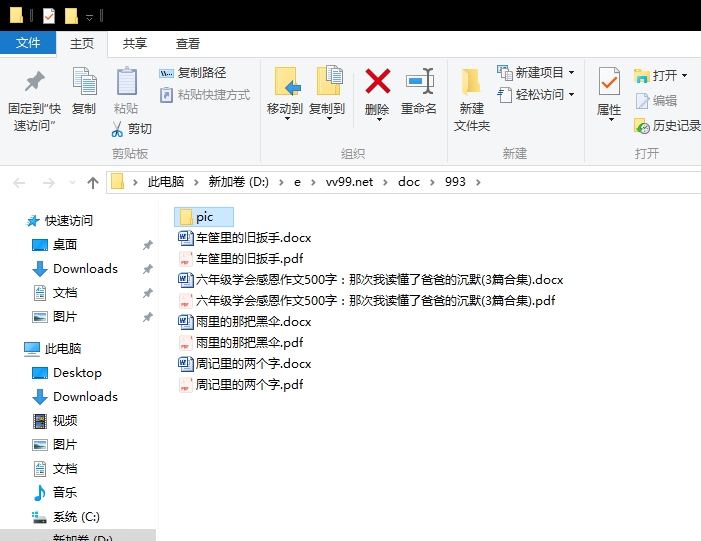Screen dimensions: 701x541
Task: Click the 993 breadcrumb segment
Action: point(455,182)
